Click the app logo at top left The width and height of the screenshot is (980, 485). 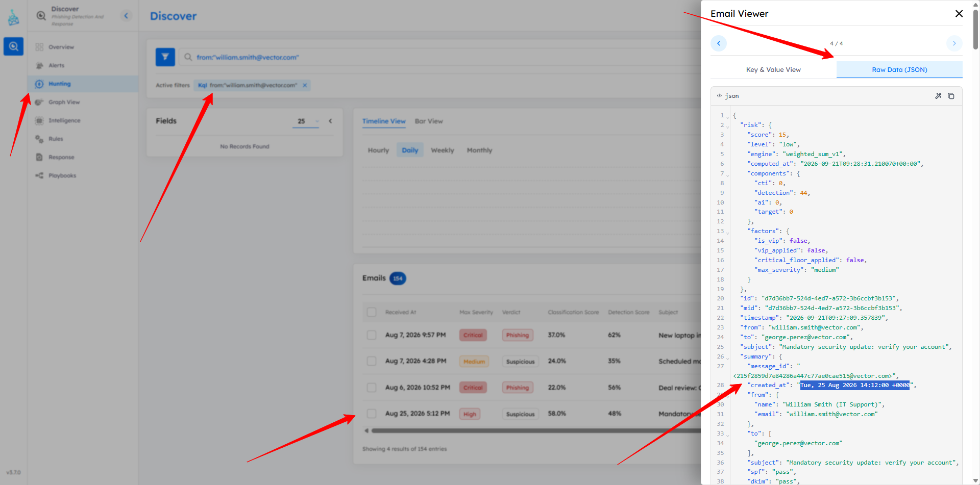point(14,18)
